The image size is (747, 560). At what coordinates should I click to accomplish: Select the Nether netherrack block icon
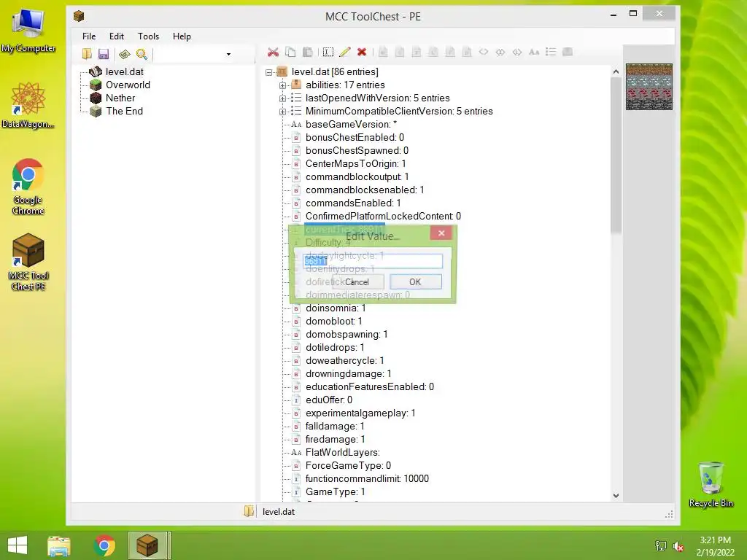(x=96, y=98)
